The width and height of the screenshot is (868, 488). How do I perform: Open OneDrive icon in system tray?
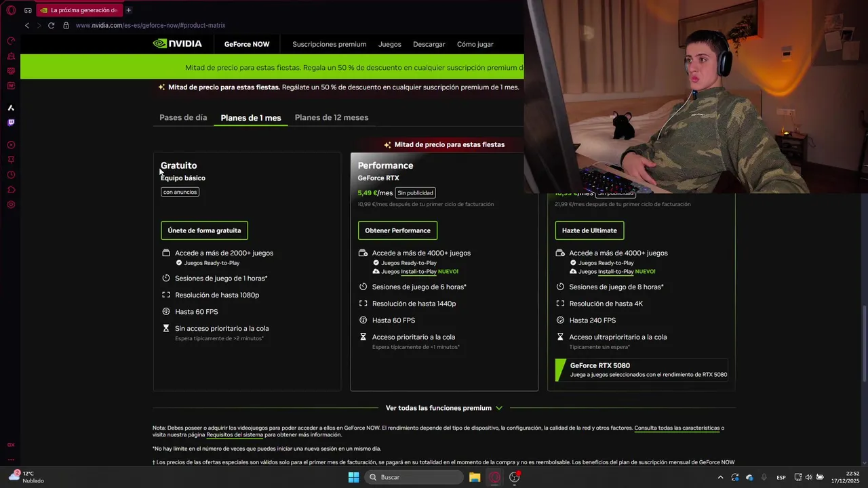tap(749, 477)
